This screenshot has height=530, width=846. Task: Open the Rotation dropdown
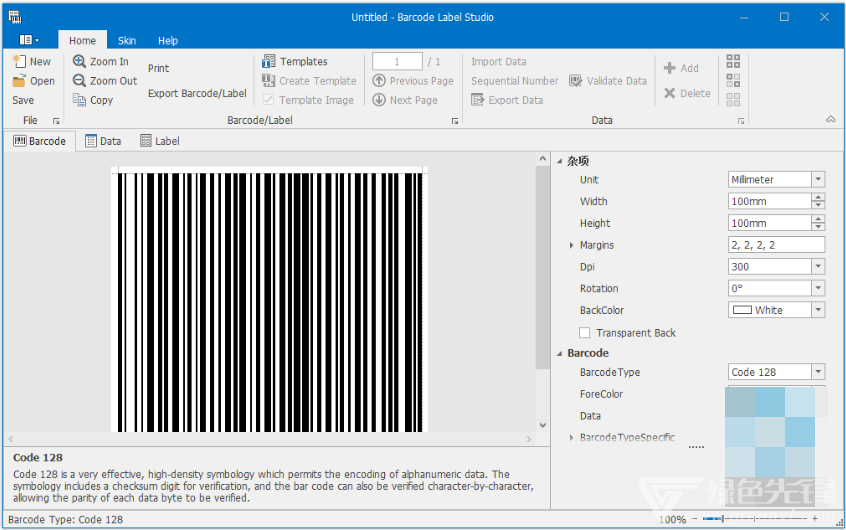click(x=818, y=288)
